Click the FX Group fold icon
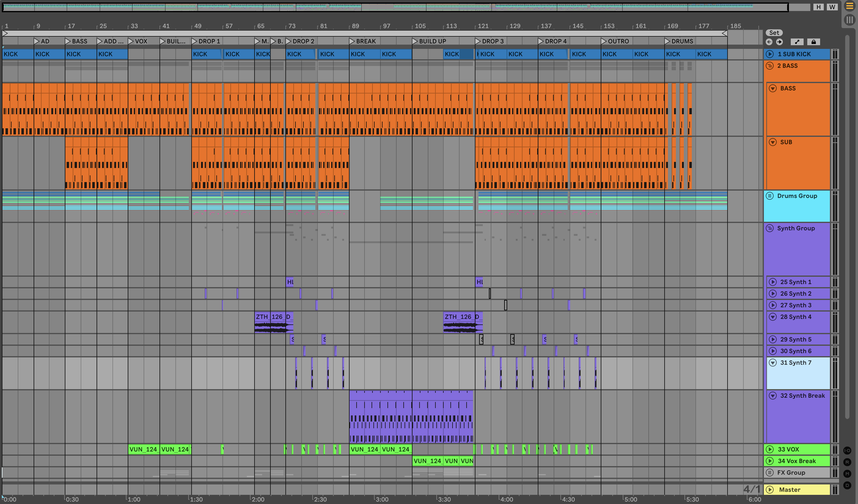The width and height of the screenshot is (858, 504). [x=769, y=472]
